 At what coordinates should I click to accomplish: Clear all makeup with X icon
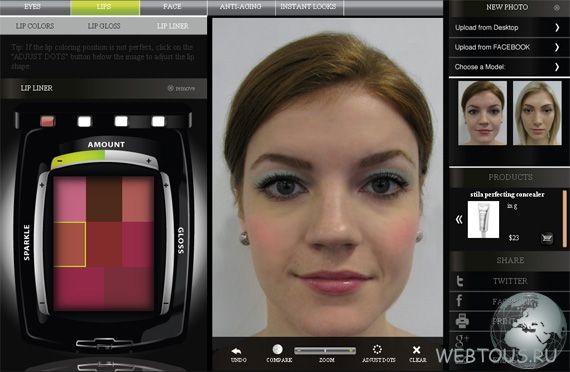[x=417, y=350]
